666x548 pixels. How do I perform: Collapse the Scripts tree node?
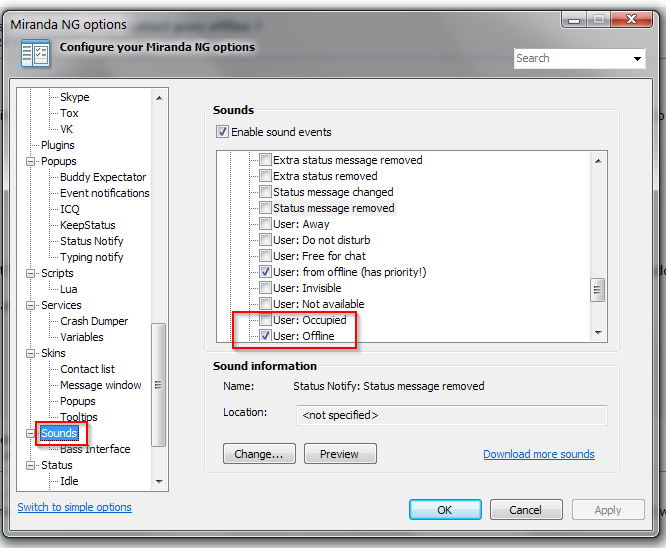point(31,273)
